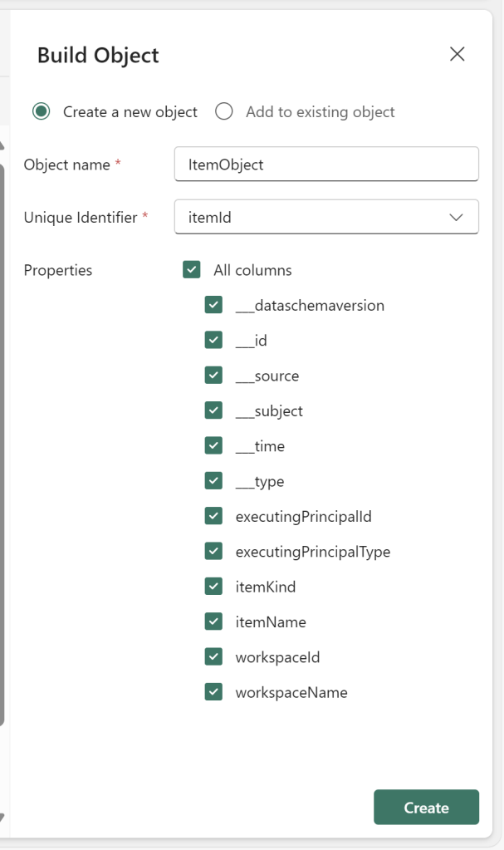This screenshot has width=504, height=850.
Task: Uncheck the ___dataschemaversion property
Action: click(213, 305)
